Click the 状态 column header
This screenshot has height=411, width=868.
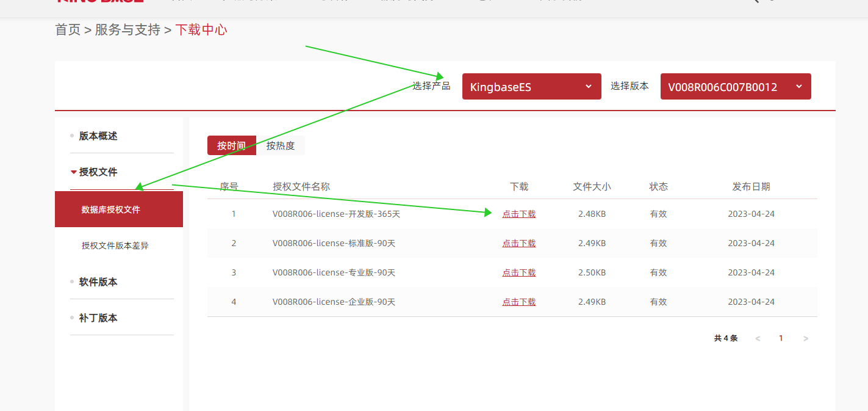pyautogui.click(x=659, y=186)
